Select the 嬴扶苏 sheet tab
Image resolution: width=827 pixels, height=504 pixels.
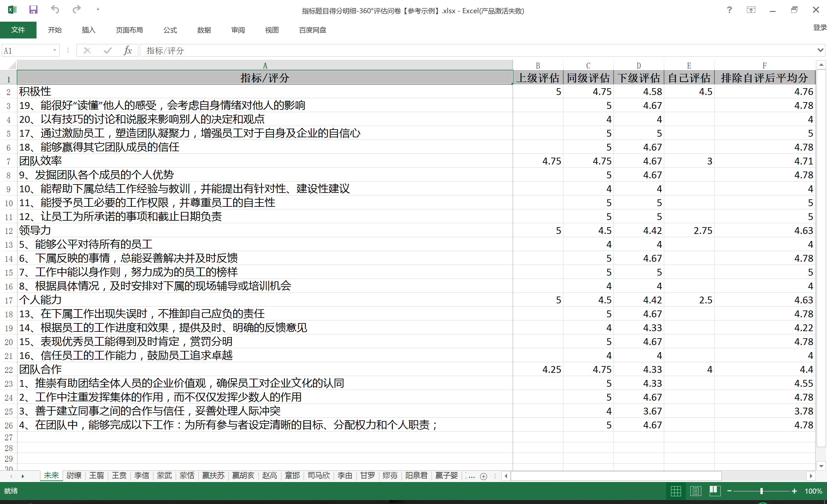click(213, 476)
